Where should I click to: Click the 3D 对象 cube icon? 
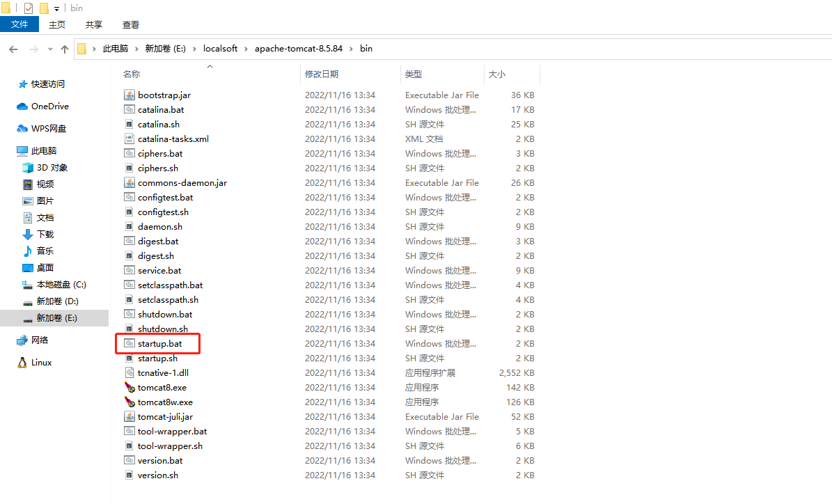tap(28, 168)
